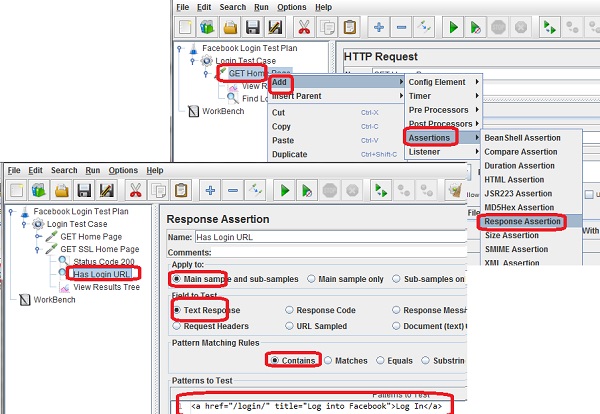Open the Options menu in the lower window
The image size is (600, 414).
point(124,171)
